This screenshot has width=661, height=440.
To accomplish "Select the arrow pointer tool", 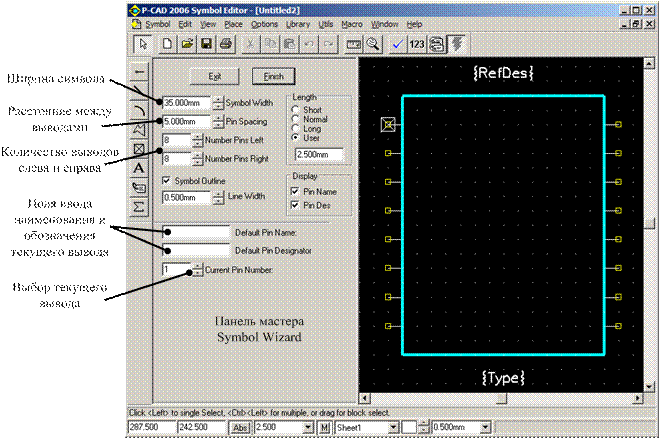I will pos(143,44).
